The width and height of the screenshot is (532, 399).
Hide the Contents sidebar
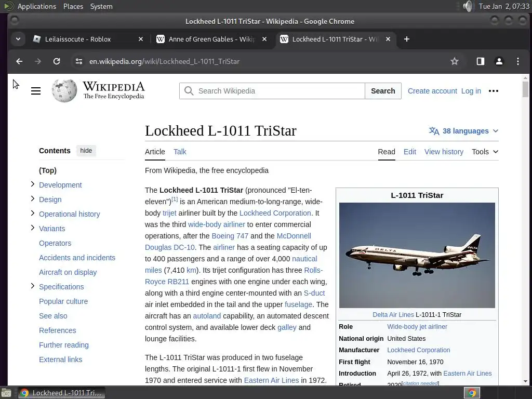pos(86,151)
